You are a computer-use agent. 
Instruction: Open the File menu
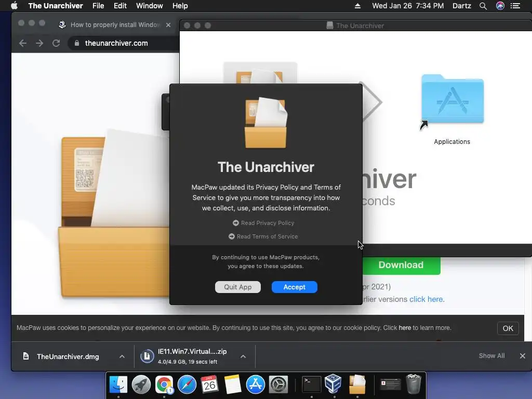[98, 6]
